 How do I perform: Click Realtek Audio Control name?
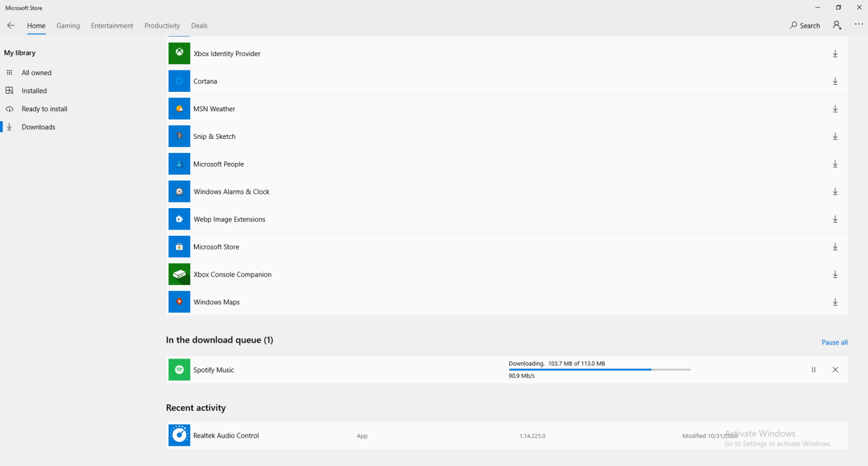pos(226,435)
